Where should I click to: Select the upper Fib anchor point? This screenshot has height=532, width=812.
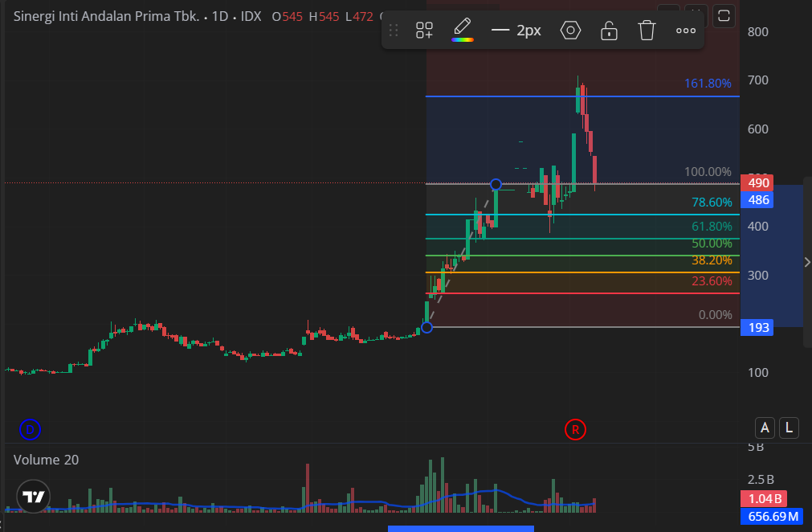tap(496, 184)
